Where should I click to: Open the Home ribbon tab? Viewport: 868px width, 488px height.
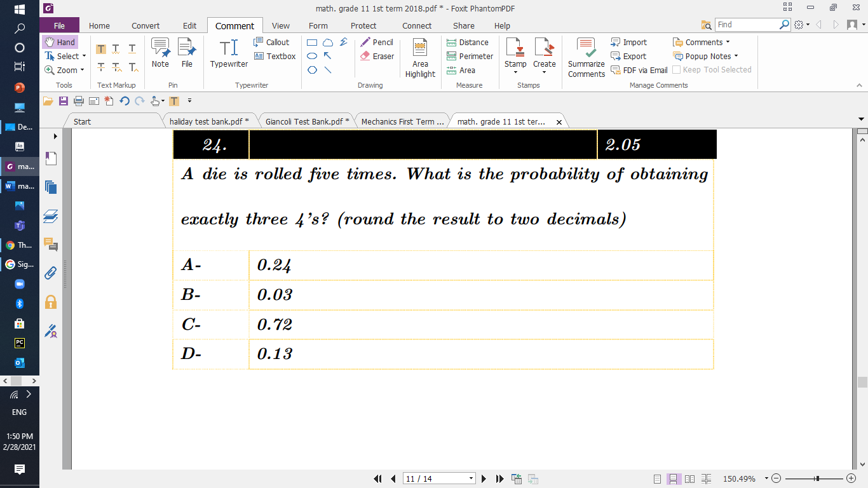pos(99,26)
